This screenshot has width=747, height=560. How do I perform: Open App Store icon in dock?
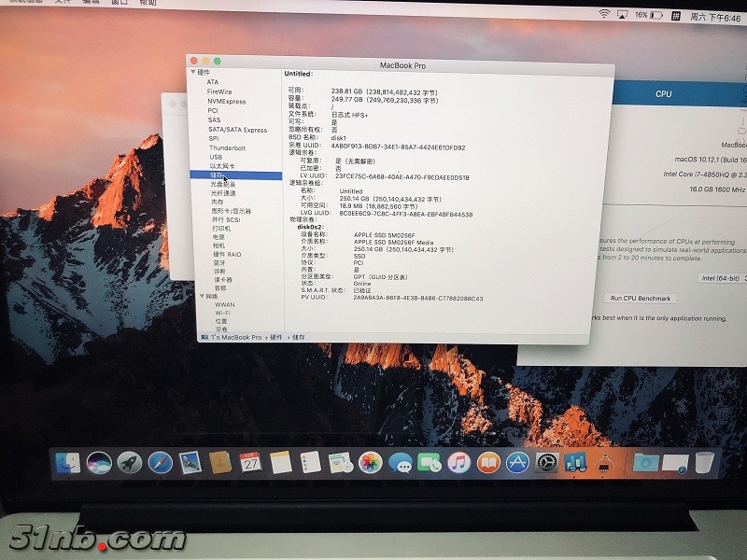(517, 462)
